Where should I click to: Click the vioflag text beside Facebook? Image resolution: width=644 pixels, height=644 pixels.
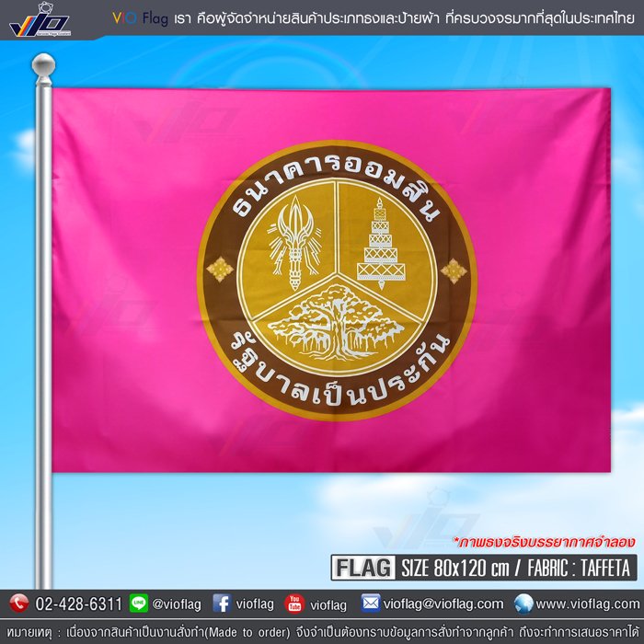coord(255,604)
